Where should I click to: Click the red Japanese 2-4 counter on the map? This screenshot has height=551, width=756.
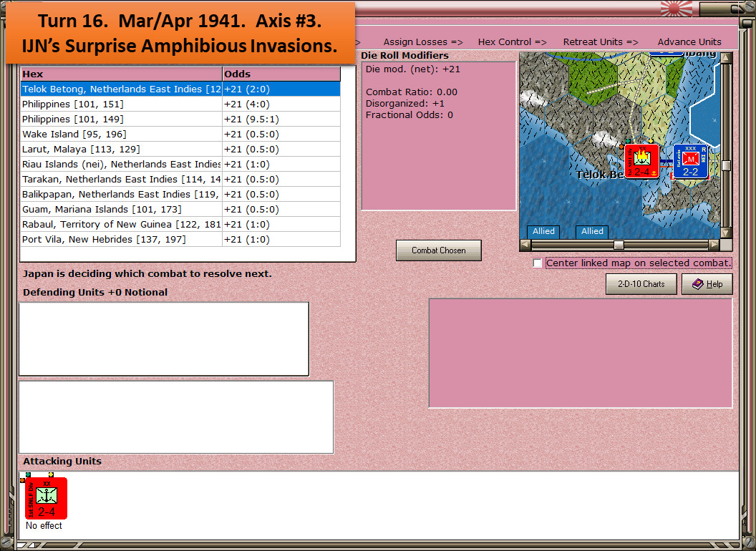pos(641,162)
